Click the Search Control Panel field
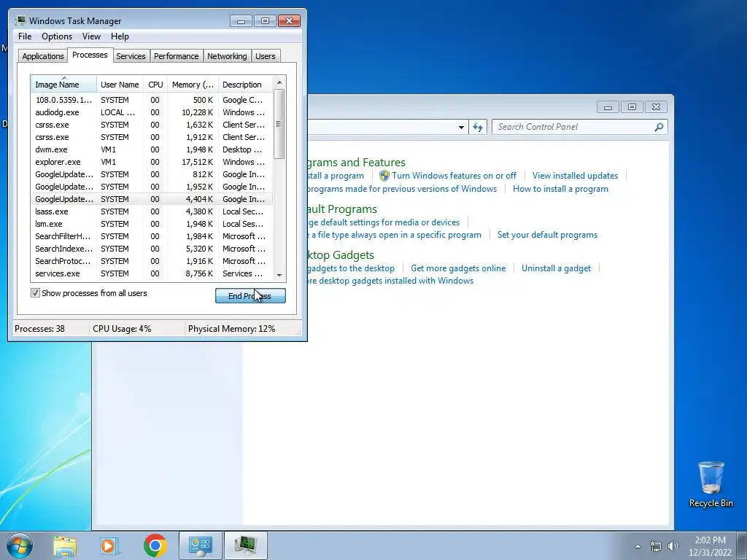747x560 pixels. click(573, 127)
